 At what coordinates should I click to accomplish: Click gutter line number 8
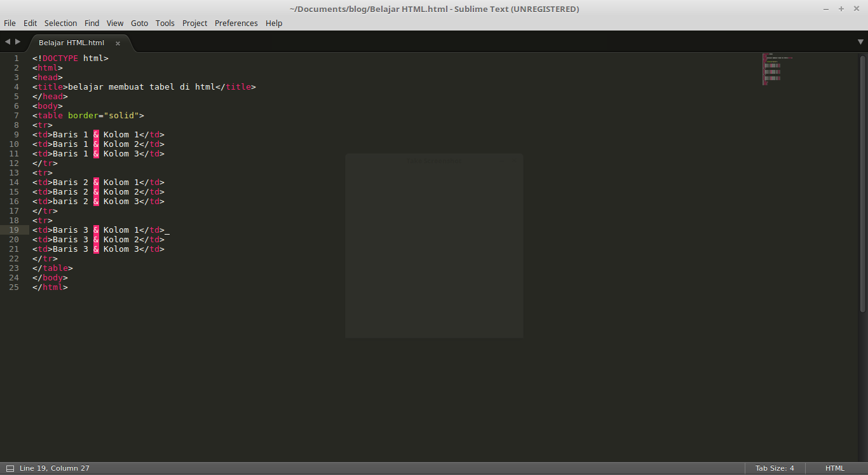coord(17,125)
